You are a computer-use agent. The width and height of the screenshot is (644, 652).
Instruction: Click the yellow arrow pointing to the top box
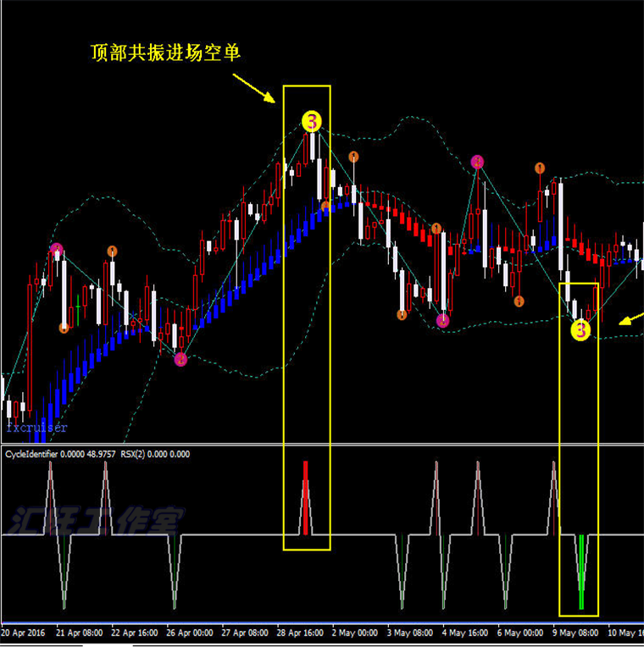[x=253, y=88]
